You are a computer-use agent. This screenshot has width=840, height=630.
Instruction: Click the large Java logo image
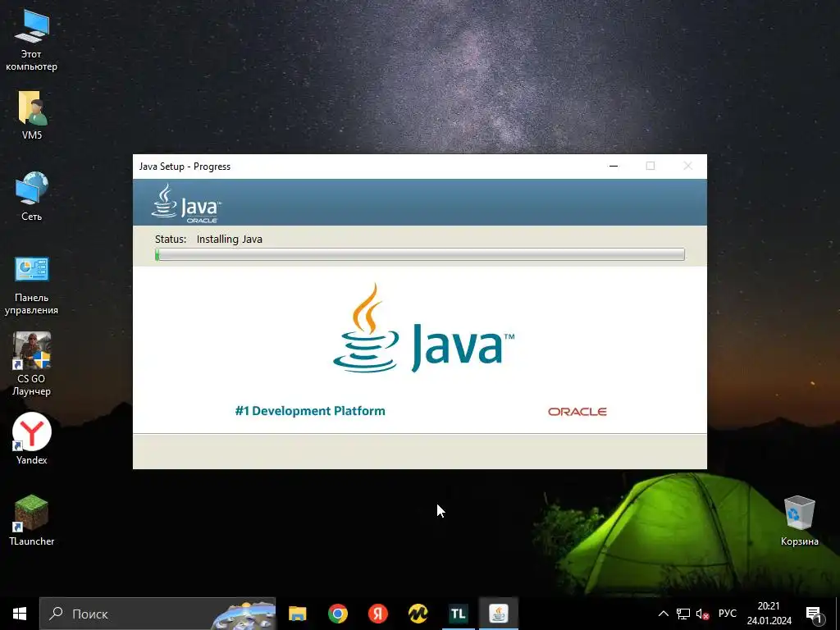click(423, 328)
